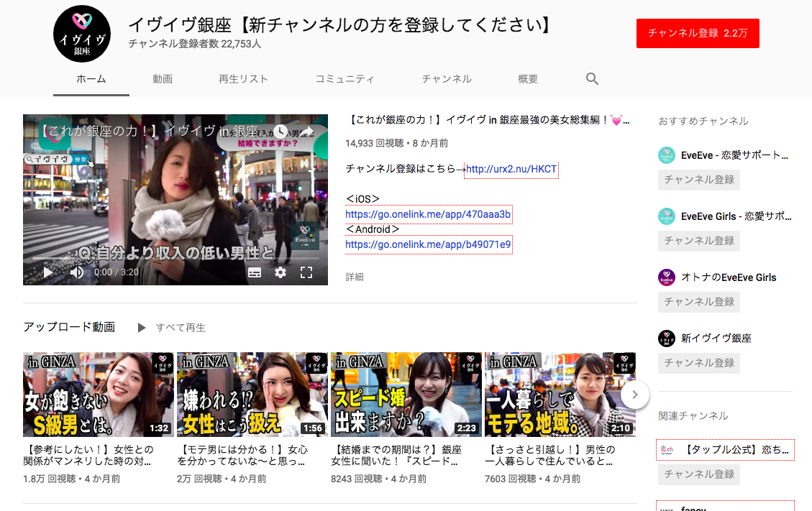Open the Android onelink app/b49071e9 link
The height and width of the screenshot is (511, 812).
428,244
